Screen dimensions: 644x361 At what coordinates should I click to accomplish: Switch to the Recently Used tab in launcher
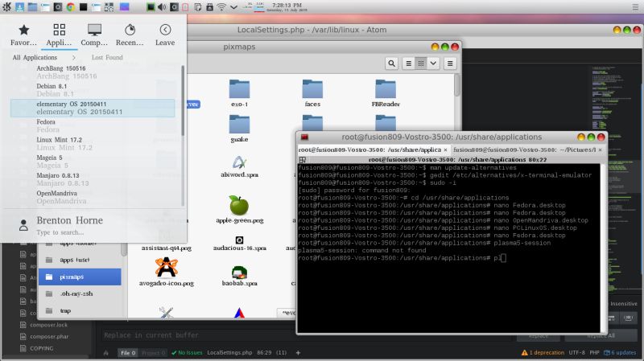click(130, 35)
